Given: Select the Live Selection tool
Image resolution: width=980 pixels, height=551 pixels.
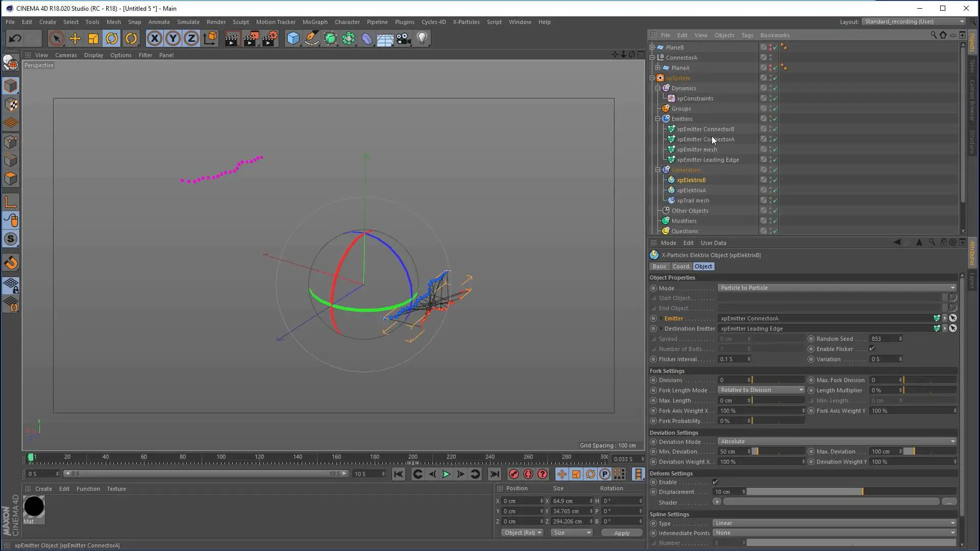Looking at the screenshot, I should (56, 38).
